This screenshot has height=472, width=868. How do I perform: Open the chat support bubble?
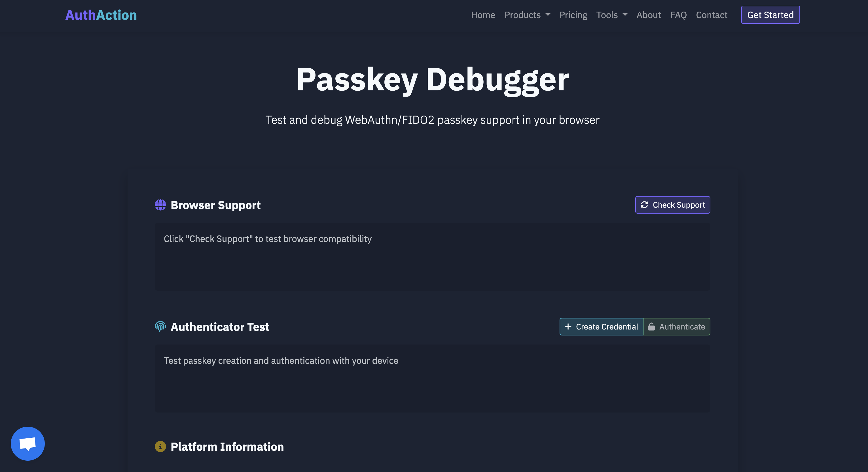[27, 443]
